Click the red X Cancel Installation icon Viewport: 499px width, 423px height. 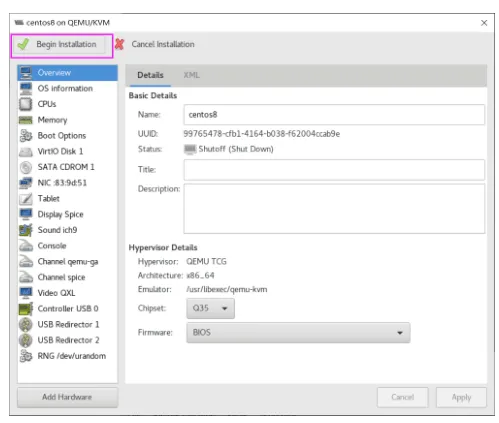[x=120, y=44]
